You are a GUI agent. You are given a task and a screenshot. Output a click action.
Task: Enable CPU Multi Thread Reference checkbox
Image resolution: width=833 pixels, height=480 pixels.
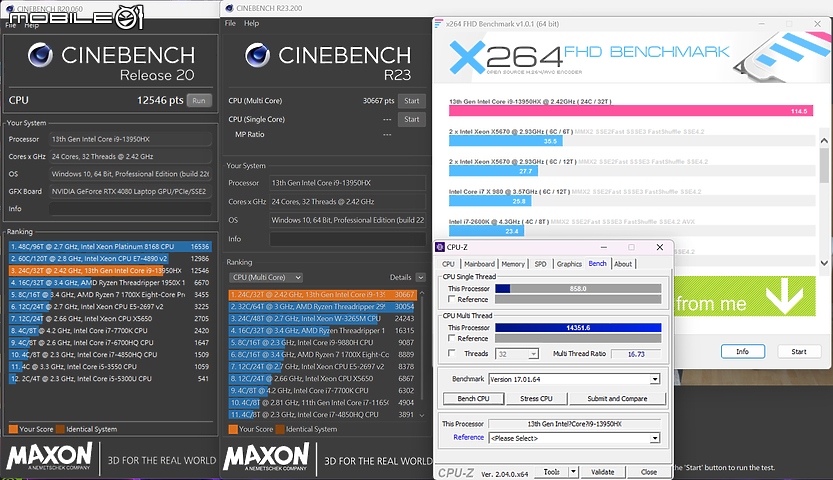(x=452, y=338)
